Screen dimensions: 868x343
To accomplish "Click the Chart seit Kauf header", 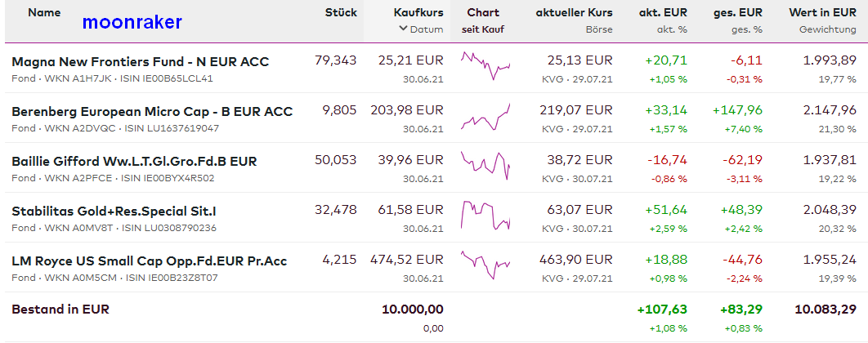I will (x=482, y=20).
